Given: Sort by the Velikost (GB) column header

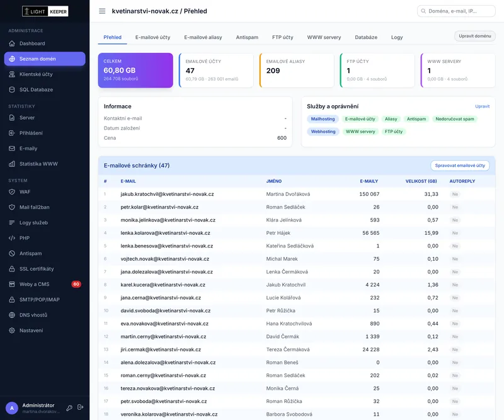Looking at the screenshot, I should click(x=421, y=181).
